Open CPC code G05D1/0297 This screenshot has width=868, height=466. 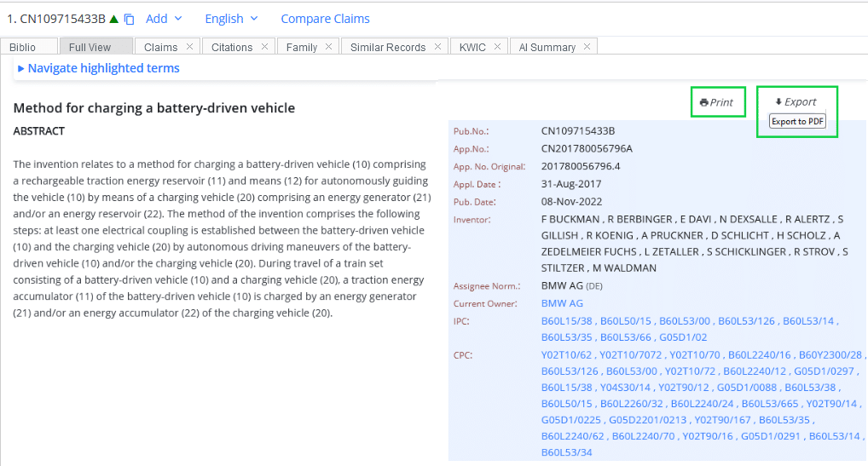(x=824, y=371)
